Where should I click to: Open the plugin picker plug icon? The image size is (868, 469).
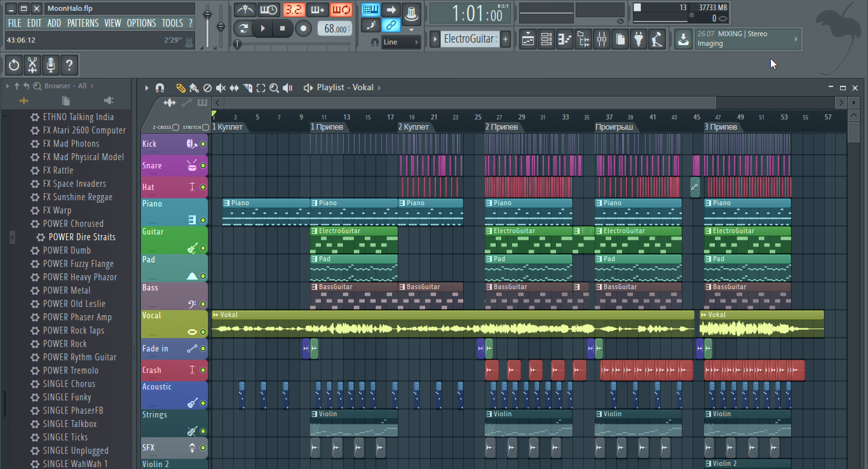tap(639, 39)
